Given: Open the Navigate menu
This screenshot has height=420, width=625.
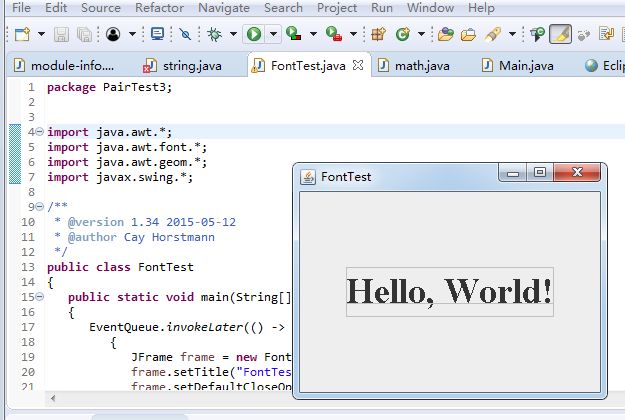Looking at the screenshot, I should pos(224,8).
